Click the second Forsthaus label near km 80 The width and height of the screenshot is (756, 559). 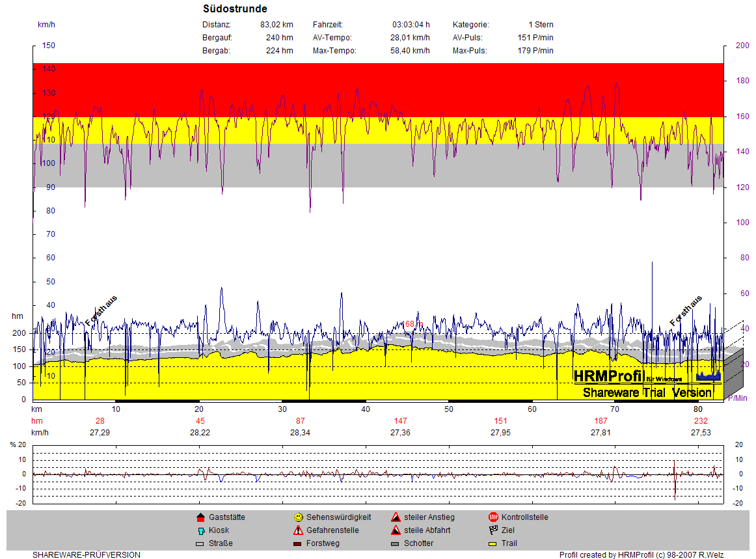[x=686, y=312]
